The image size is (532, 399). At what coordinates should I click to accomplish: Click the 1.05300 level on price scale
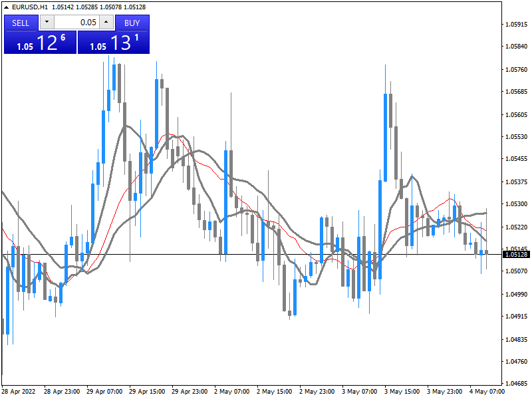click(516, 204)
